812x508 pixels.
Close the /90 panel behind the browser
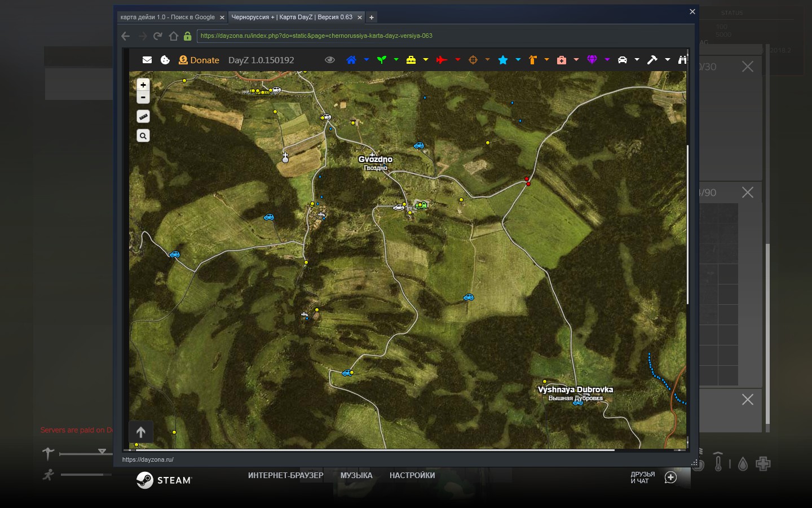pos(748,192)
